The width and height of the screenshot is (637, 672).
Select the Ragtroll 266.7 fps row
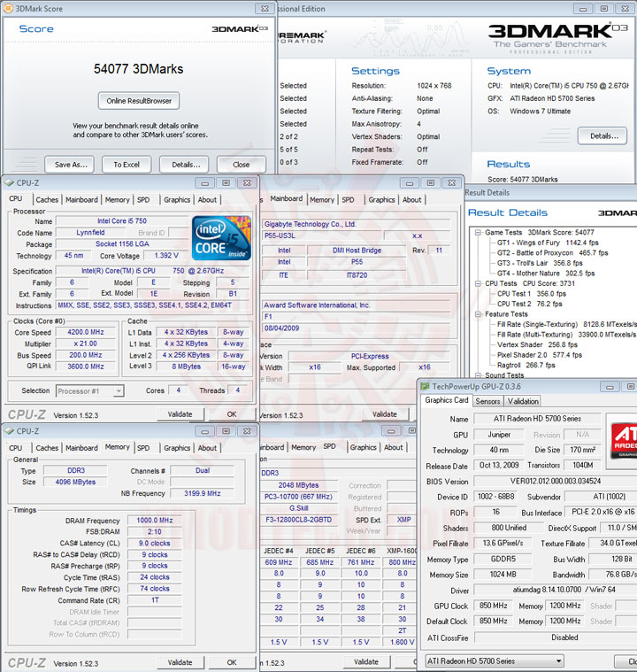pos(526,365)
